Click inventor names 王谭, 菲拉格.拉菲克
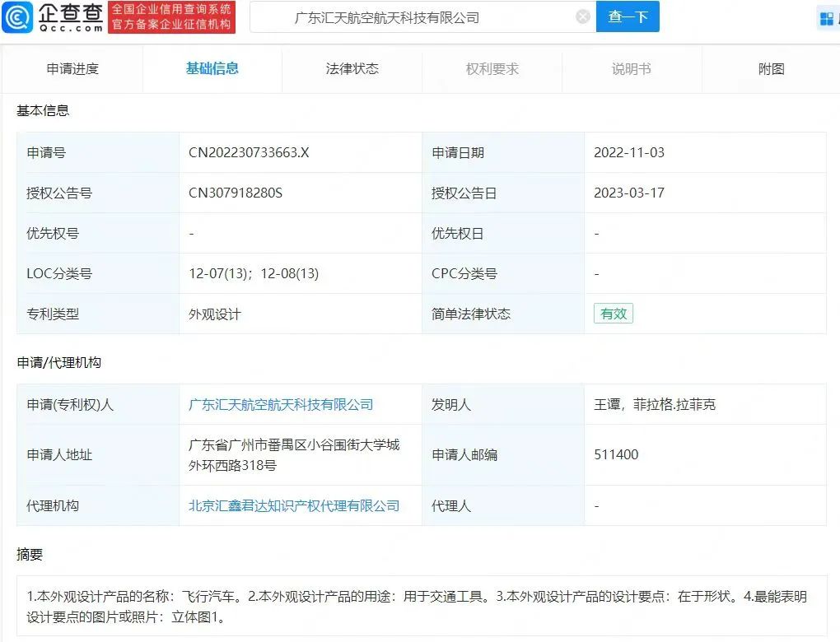The height and width of the screenshot is (642, 840). [x=655, y=404]
